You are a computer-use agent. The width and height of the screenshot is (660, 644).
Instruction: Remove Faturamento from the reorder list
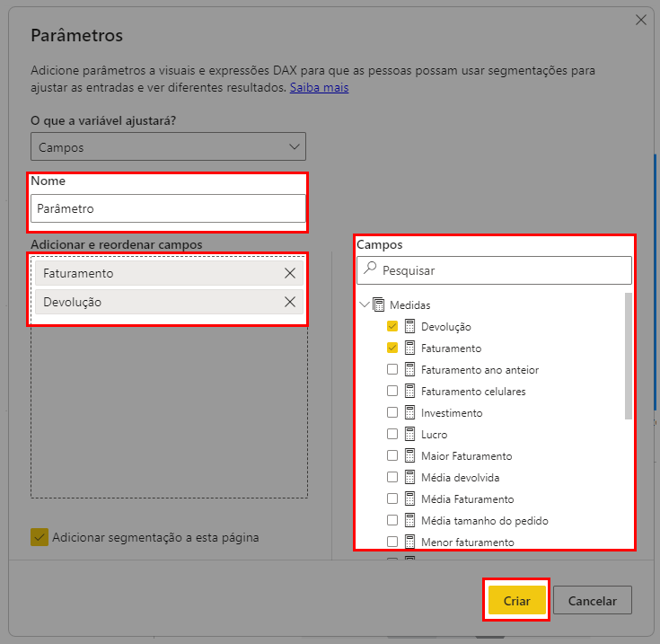(x=290, y=273)
